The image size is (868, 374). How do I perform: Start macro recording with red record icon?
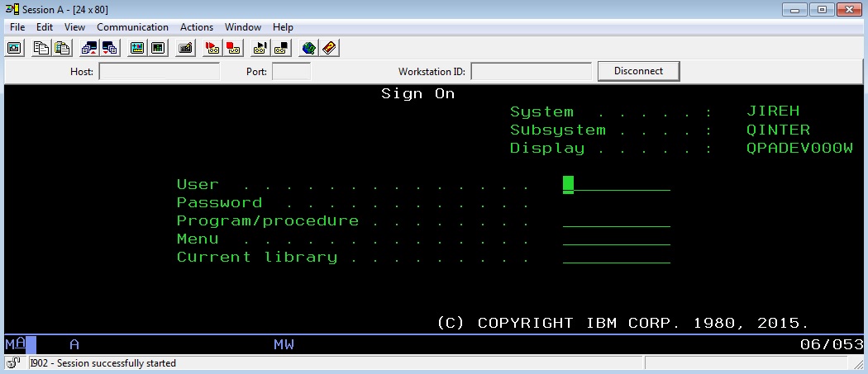tap(212, 48)
